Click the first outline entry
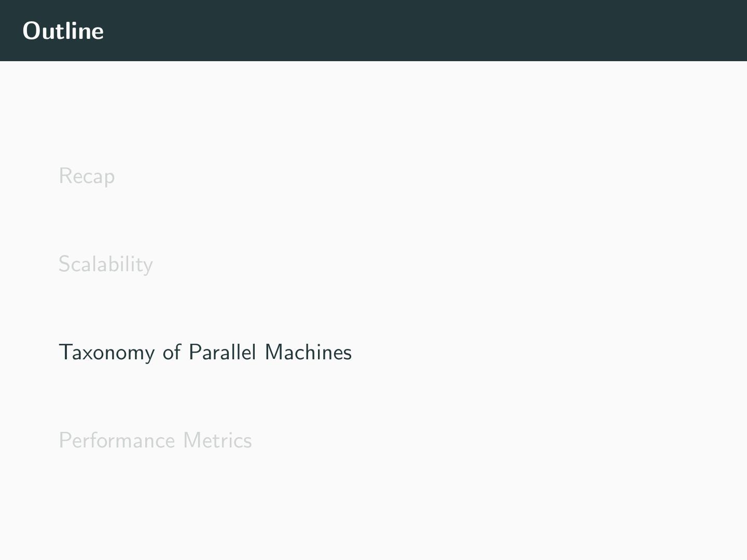747x560 pixels. tap(87, 176)
